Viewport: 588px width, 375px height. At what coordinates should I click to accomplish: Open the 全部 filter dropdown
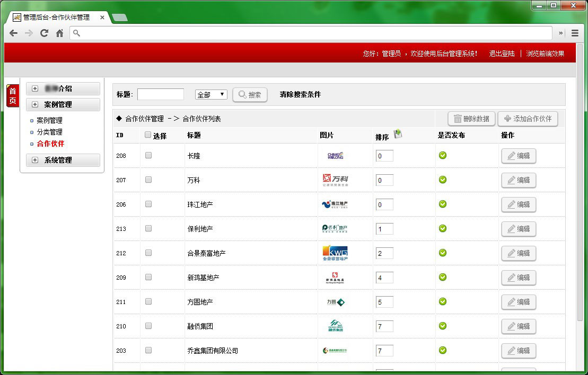click(211, 94)
